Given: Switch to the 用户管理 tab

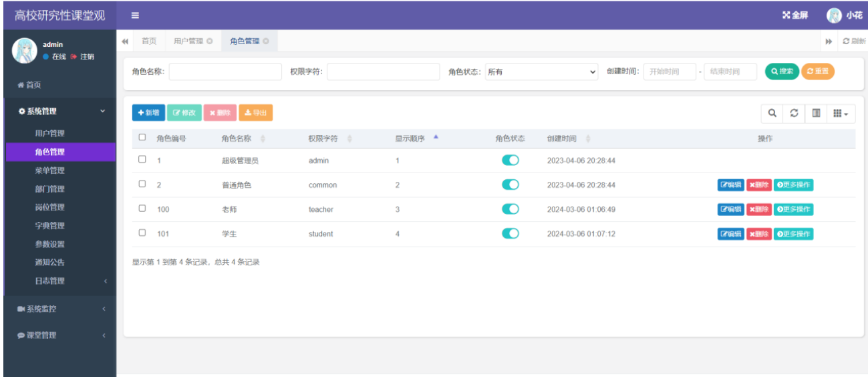Looking at the screenshot, I should click(x=188, y=41).
